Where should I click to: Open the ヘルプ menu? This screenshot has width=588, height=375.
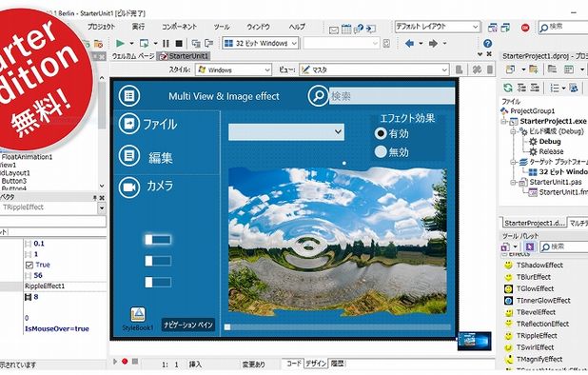pos(297,27)
